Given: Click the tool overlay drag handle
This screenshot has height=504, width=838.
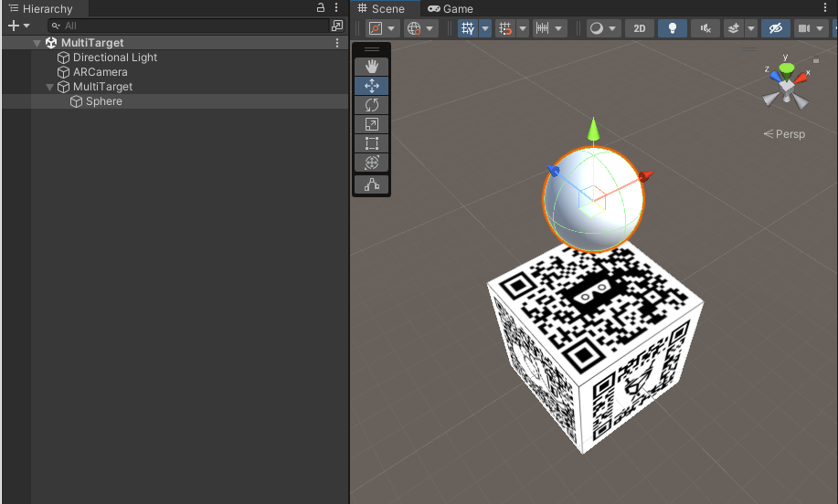Looking at the screenshot, I should [371, 49].
